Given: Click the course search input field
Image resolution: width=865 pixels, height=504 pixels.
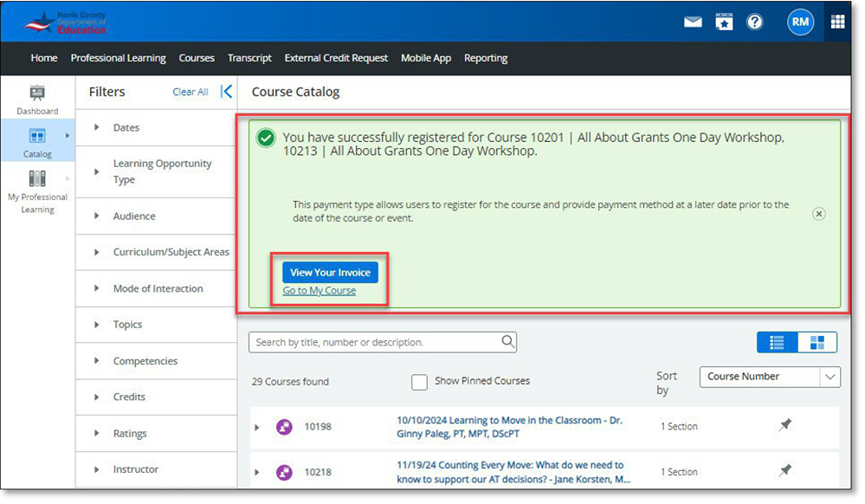Looking at the screenshot, I should click(372, 342).
